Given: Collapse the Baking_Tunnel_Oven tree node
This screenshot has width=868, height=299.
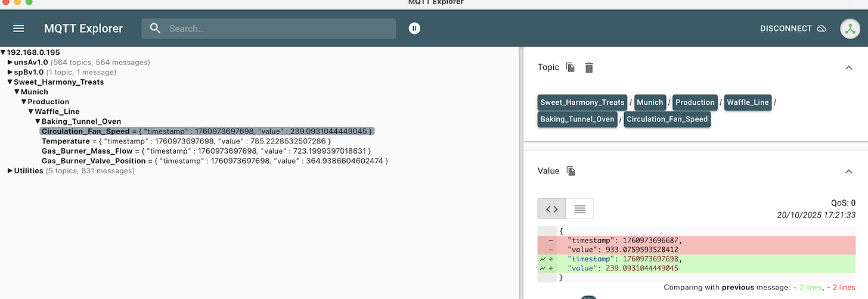Looking at the screenshot, I should 38,122.
